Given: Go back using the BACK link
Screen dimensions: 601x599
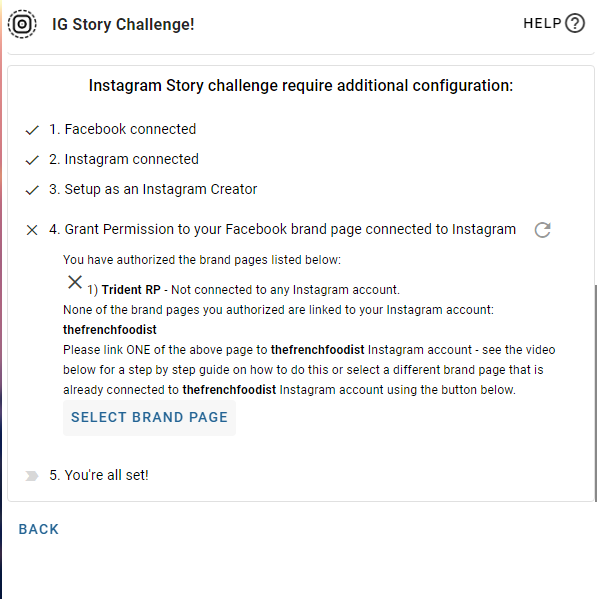Looking at the screenshot, I should coord(39,529).
